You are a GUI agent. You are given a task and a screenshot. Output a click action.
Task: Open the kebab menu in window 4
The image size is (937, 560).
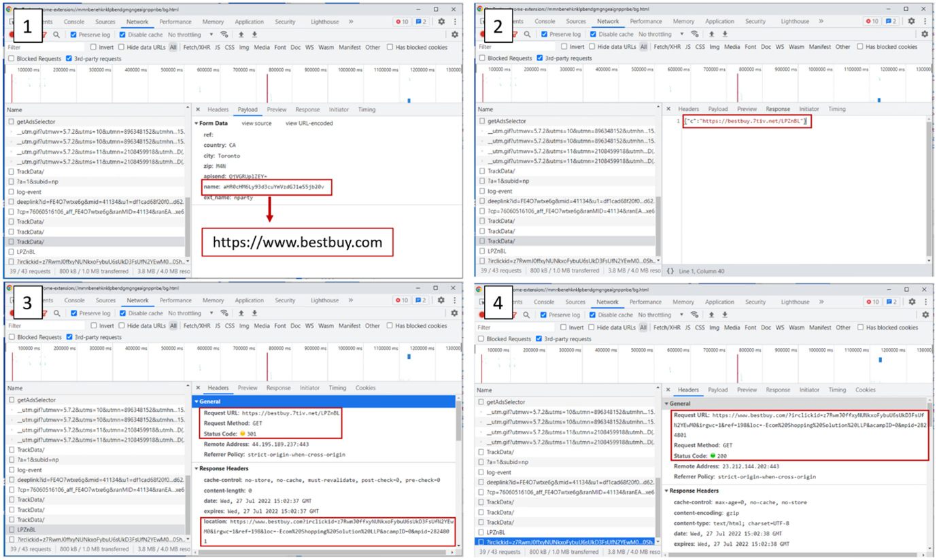(925, 302)
